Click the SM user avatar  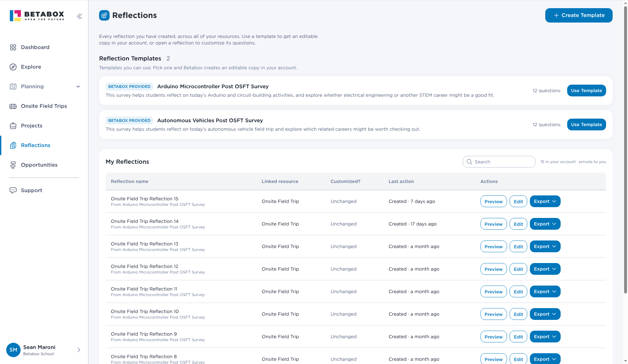tap(13, 350)
